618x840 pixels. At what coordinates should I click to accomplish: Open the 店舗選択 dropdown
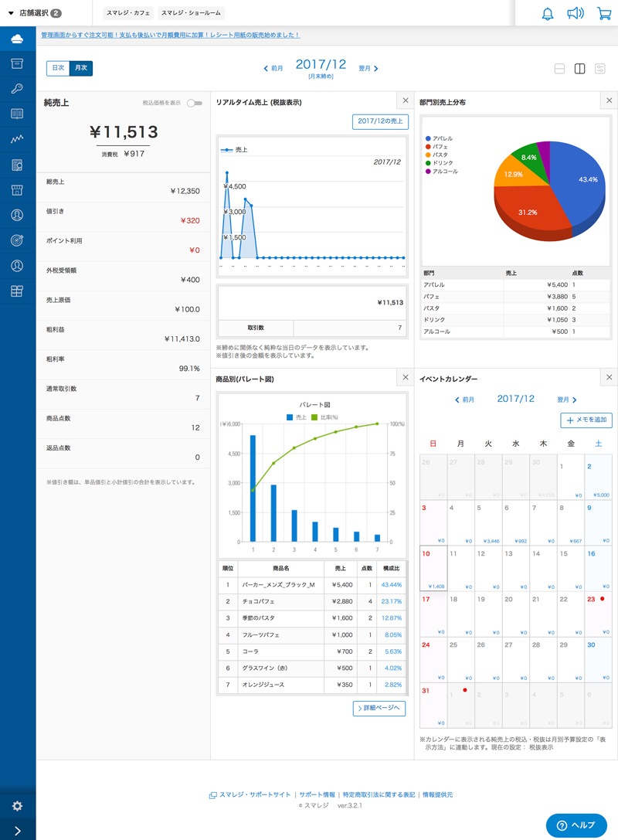point(35,13)
